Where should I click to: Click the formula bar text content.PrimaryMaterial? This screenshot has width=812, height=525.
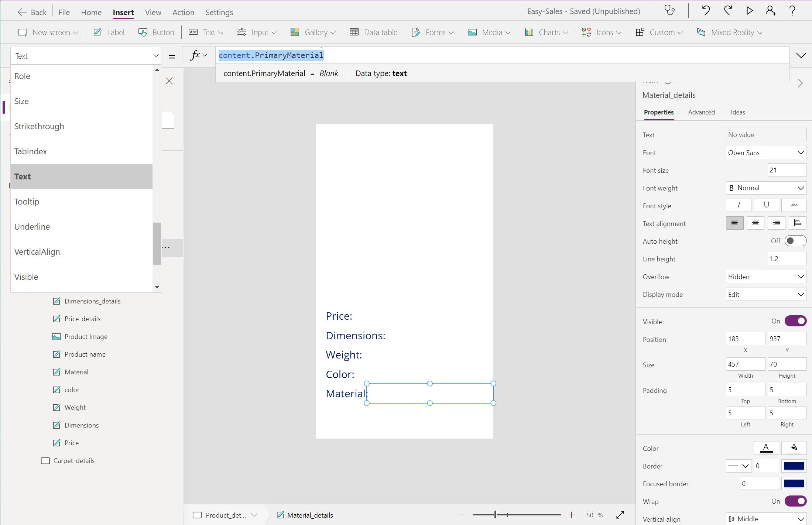[x=271, y=55]
